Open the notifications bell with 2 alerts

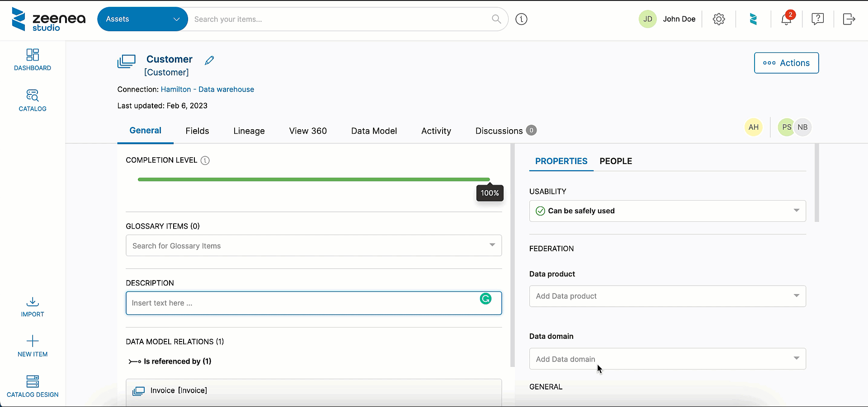tap(787, 19)
